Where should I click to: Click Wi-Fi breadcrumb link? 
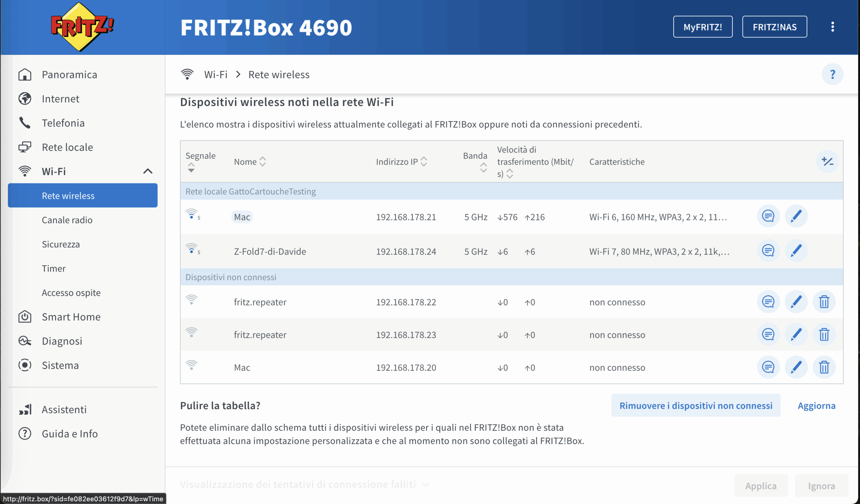tap(216, 74)
